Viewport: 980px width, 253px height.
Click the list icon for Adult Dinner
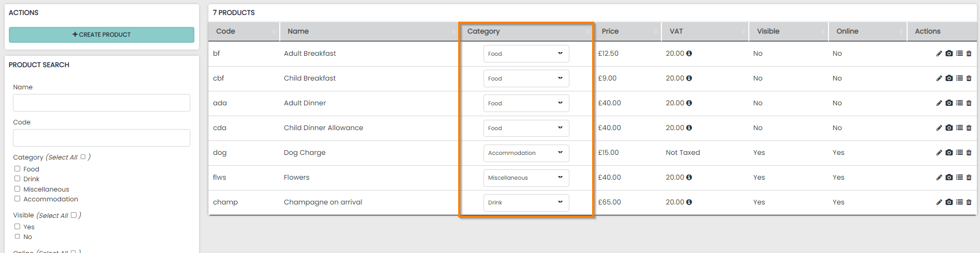click(x=959, y=103)
